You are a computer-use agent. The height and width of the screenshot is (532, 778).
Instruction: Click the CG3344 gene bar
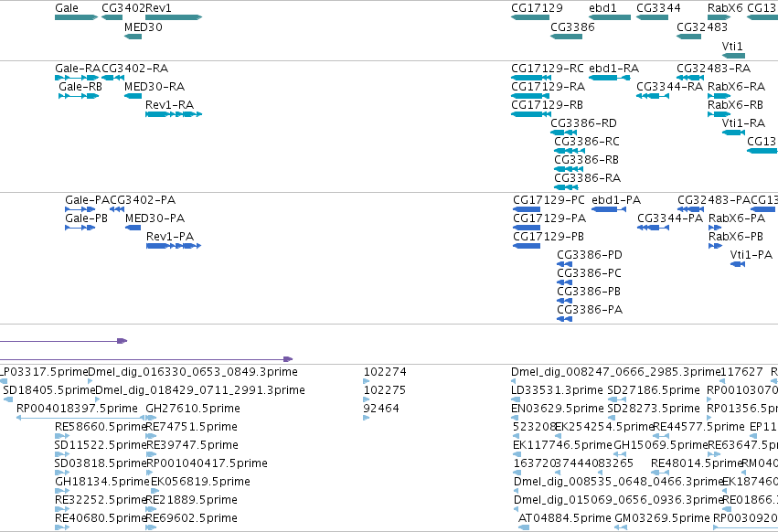coord(652,17)
